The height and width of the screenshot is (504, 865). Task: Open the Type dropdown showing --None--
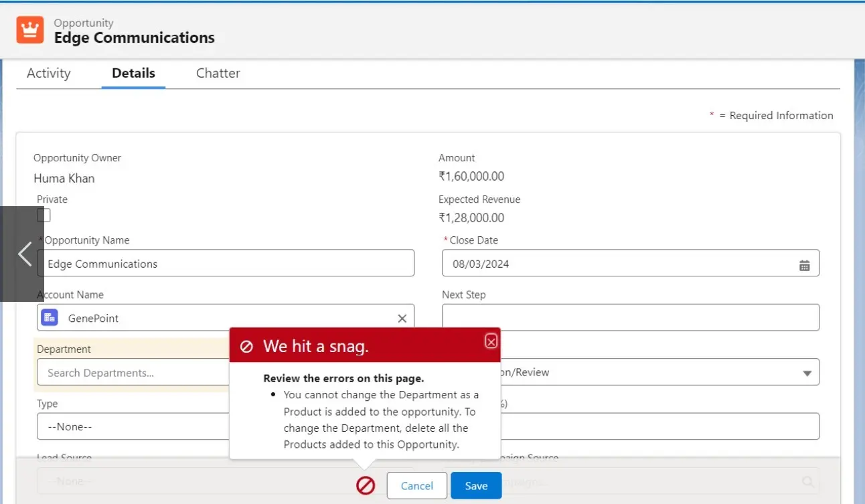(x=134, y=426)
